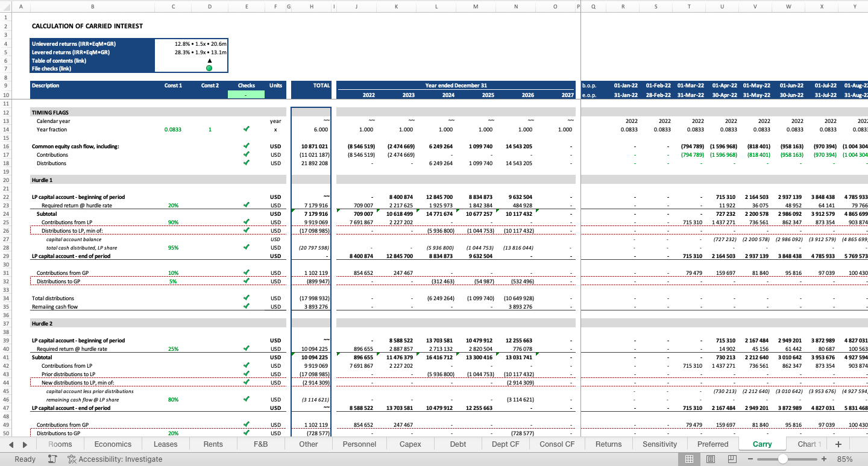This screenshot has width=868, height=466.
Task: Click check mark in Prior distributions to LP row
Action: click(x=246, y=374)
